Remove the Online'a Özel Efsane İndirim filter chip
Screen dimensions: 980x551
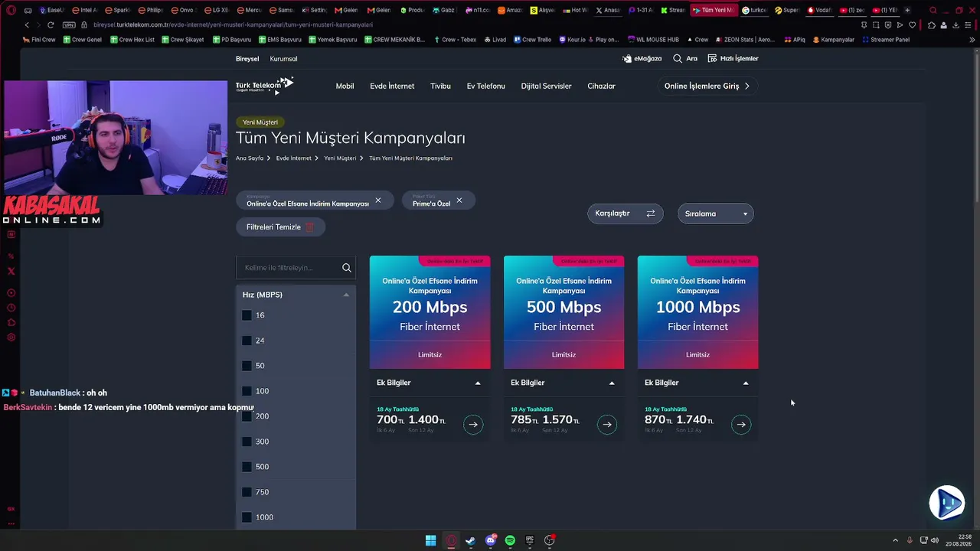[378, 201]
